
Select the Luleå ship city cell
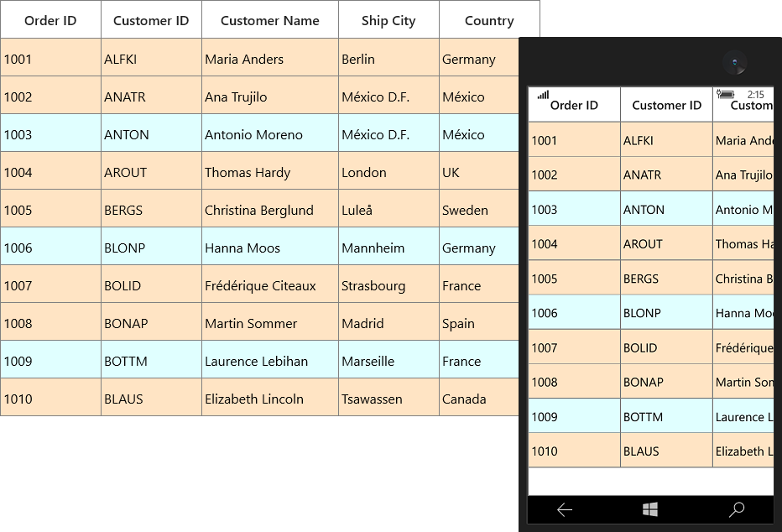pyautogui.click(x=388, y=210)
